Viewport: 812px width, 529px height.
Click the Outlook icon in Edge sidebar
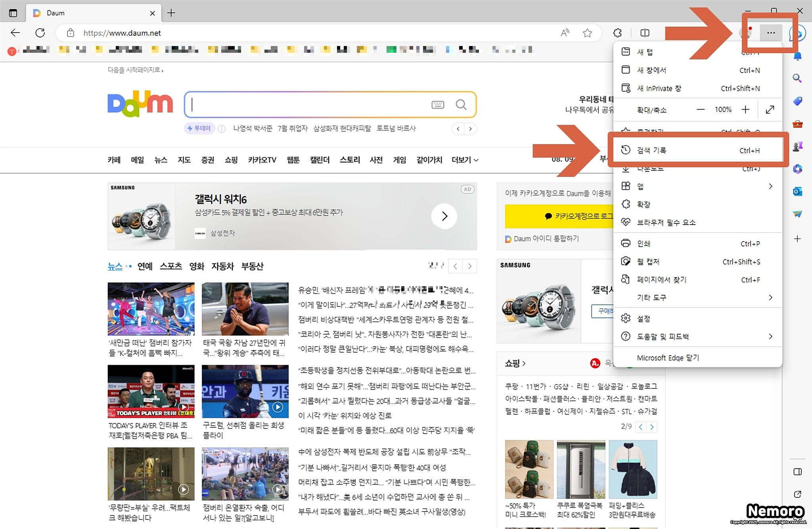pos(797,192)
